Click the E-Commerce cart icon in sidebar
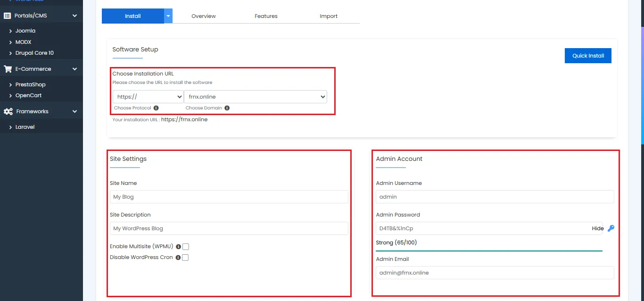This screenshot has height=301, width=644. [8, 69]
